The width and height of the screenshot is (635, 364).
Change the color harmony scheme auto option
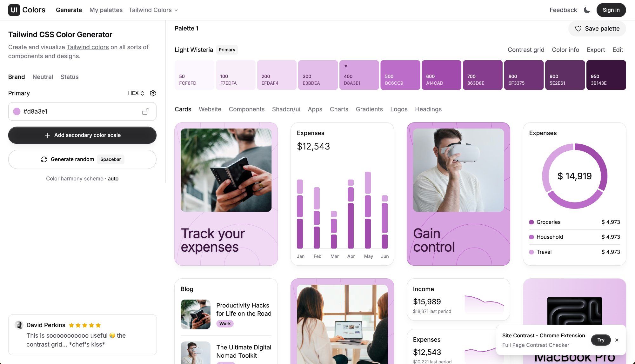pyautogui.click(x=113, y=179)
